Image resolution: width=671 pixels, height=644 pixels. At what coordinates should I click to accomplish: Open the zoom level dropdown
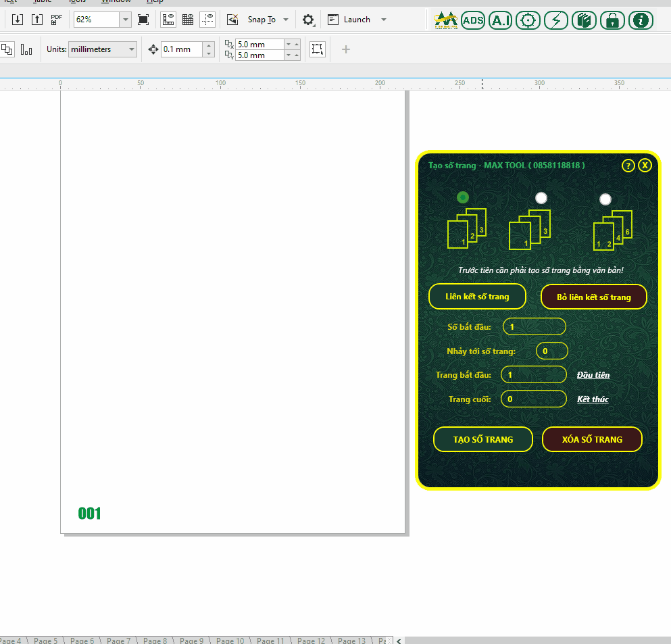tap(125, 20)
